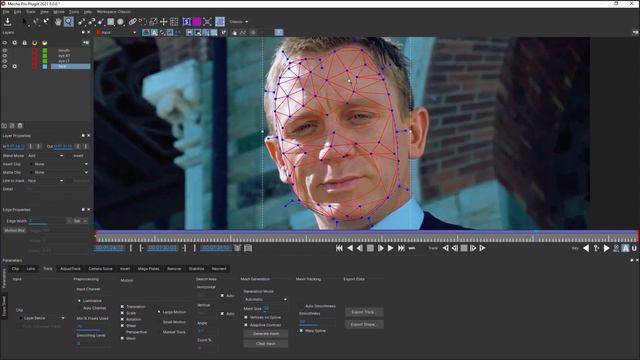This screenshot has height=360, width=640.
Task: Click the Save project icon in toolbar
Action: 7,22
